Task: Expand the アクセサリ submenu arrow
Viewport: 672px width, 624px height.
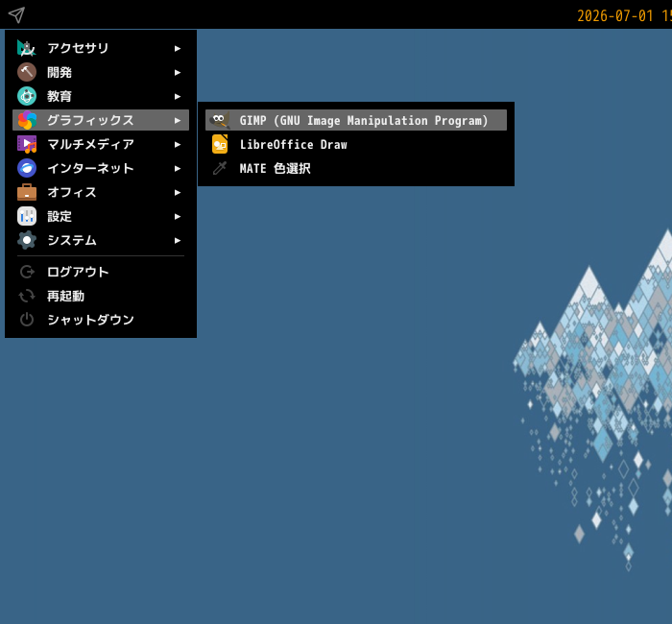Action: coord(178,48)
